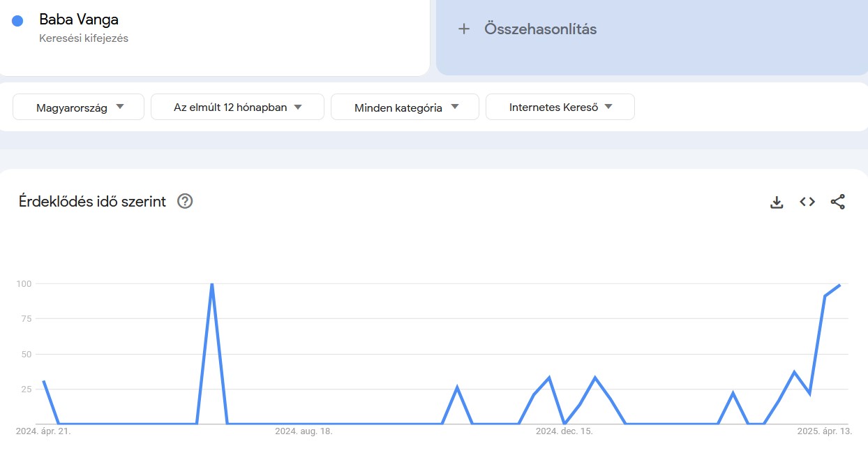Click the 2024. dec. 15. axis label
This screenshot has width=868, height=453.
[564, 431]
